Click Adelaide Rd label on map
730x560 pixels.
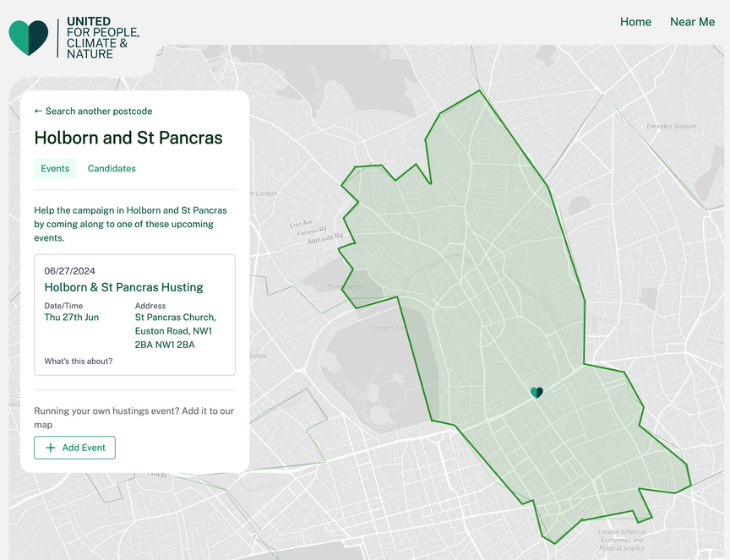click(325, 239)
